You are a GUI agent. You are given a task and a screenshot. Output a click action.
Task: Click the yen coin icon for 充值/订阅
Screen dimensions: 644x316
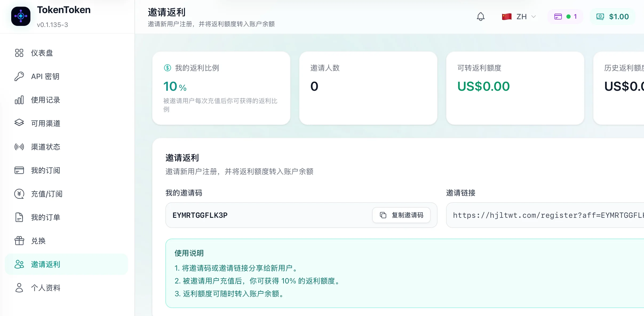(19, 194)
